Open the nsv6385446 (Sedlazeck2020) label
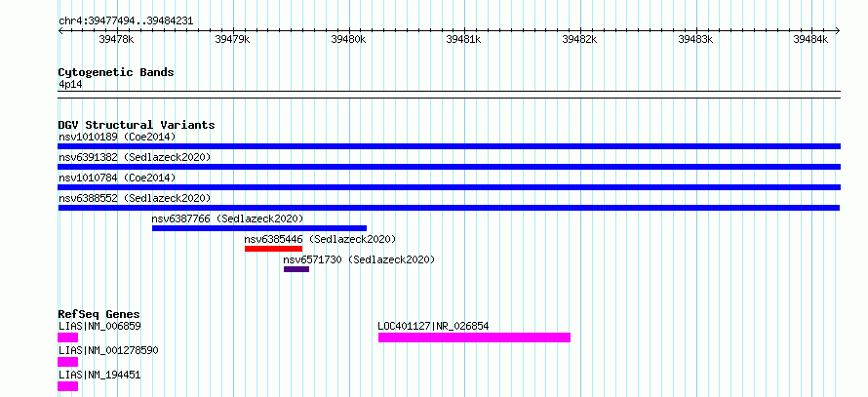This screenshot has width=868, height=397. click(x=321, y=239)
